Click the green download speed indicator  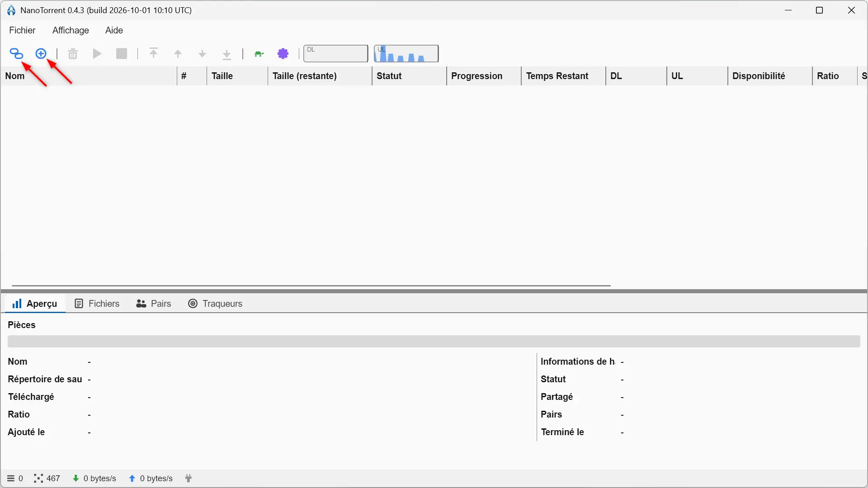tap(94, 479)
